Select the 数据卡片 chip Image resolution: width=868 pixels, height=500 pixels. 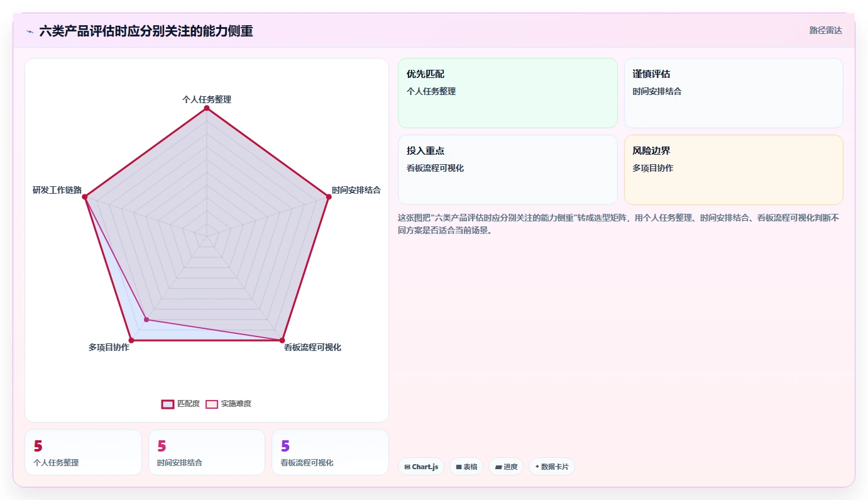[552, 467]
